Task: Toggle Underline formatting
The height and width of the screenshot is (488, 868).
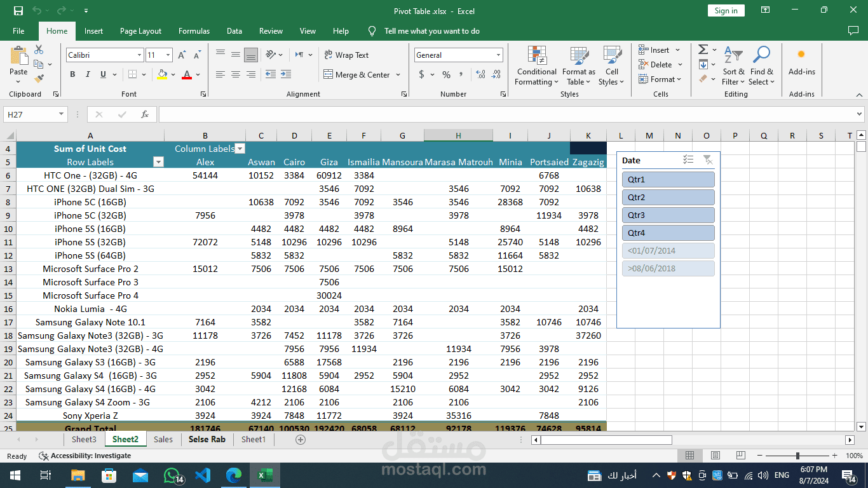Action: [103, 74]
